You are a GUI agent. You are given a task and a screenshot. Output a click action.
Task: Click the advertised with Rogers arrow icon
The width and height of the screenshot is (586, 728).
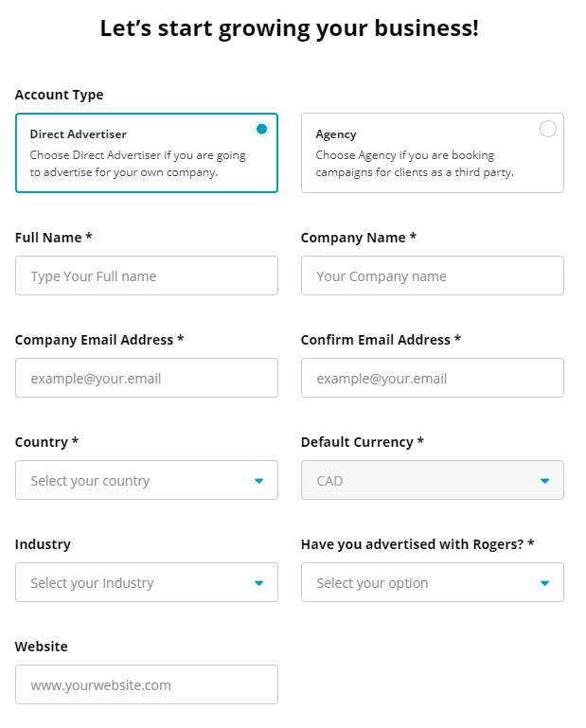[x=544, y=583]
